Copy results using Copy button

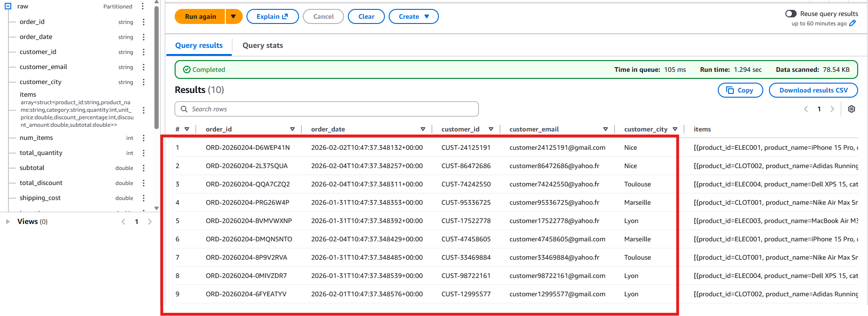740,90
